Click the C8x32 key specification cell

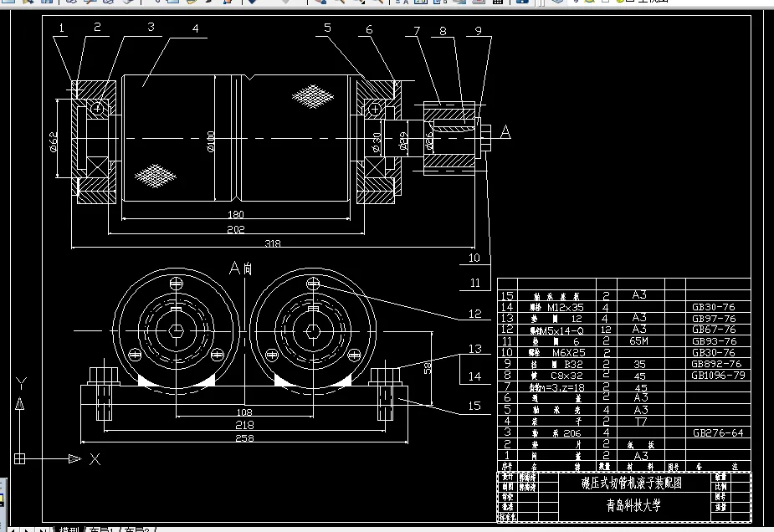566,375
